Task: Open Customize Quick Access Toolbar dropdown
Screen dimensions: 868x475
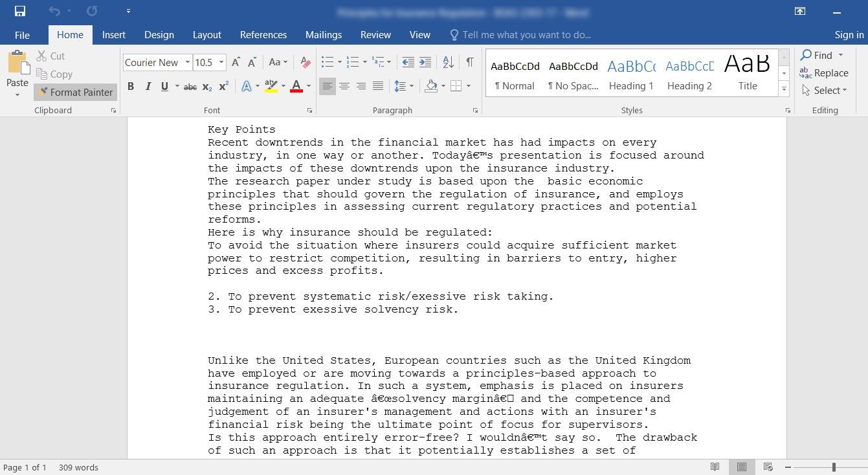Action: [128, 11]
